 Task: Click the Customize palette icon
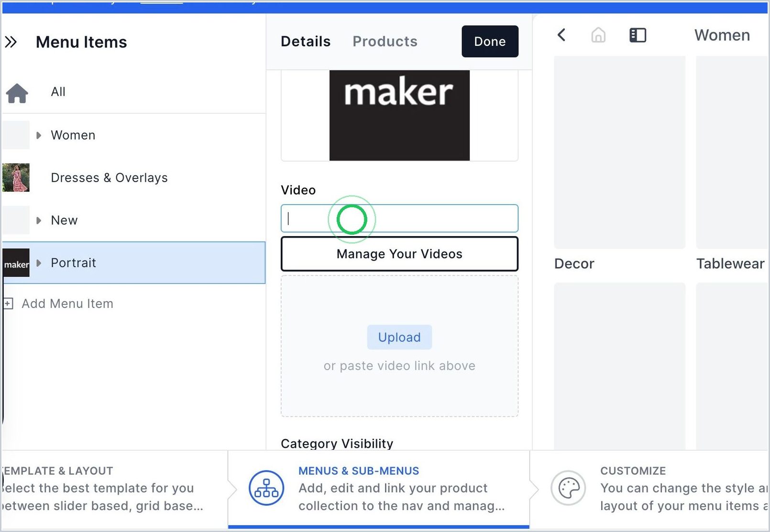[569, 488]
